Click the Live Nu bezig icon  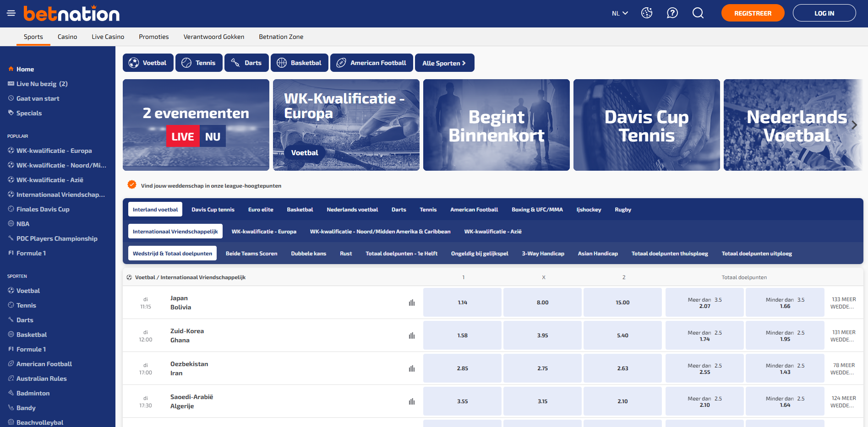[11, 84]
